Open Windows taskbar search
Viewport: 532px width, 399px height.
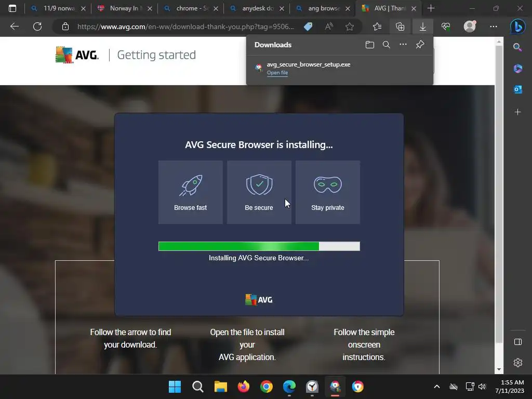197,387
